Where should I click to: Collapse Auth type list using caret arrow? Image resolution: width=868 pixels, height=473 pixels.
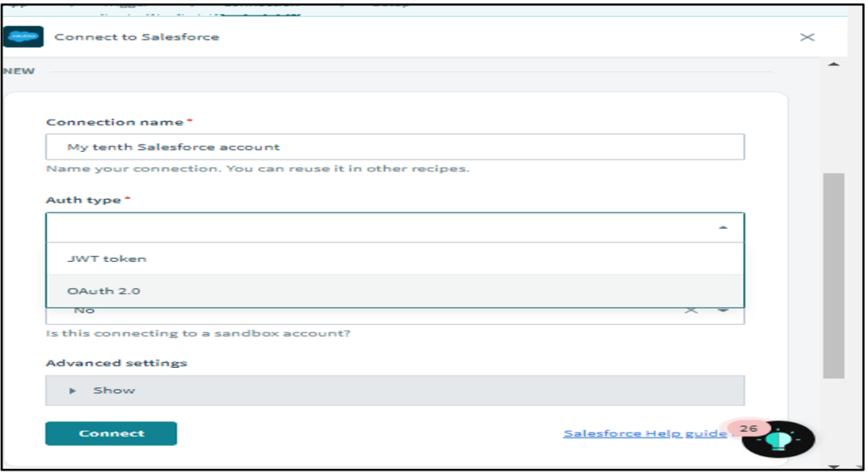[722, 228]
